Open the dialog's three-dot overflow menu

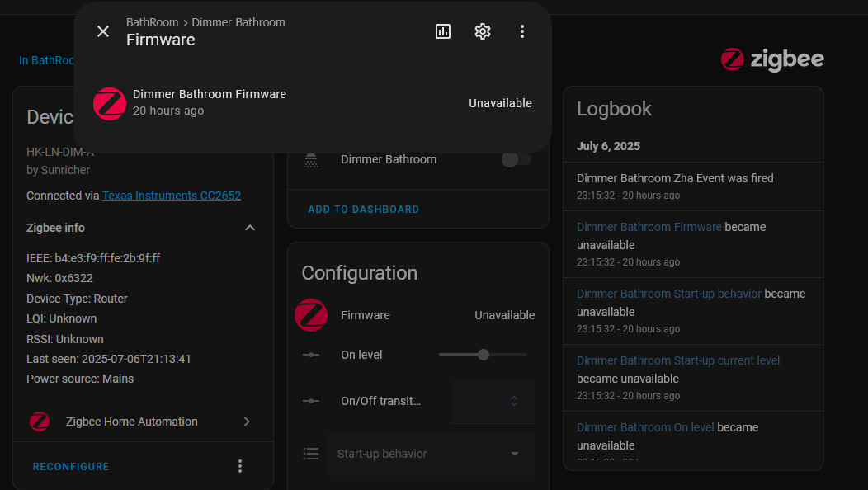[522, 31]
